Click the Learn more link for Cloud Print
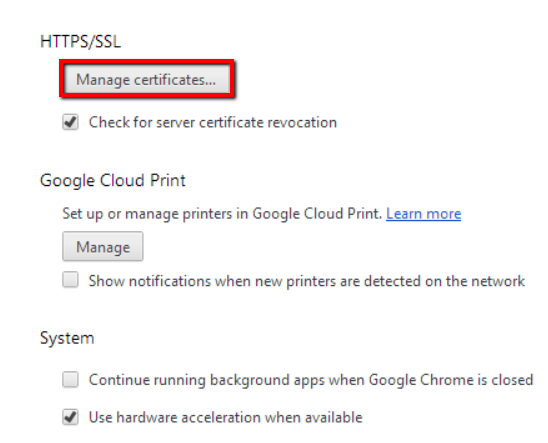Screen dimensions: 548x443 click(x=423, y=213)
